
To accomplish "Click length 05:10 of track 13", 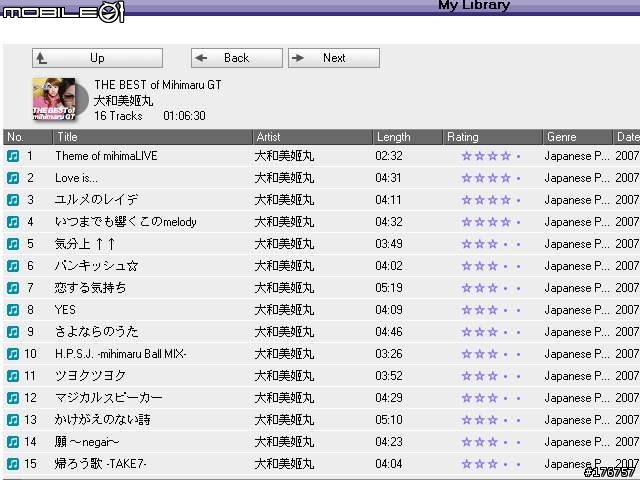I will tap(389, 420).
